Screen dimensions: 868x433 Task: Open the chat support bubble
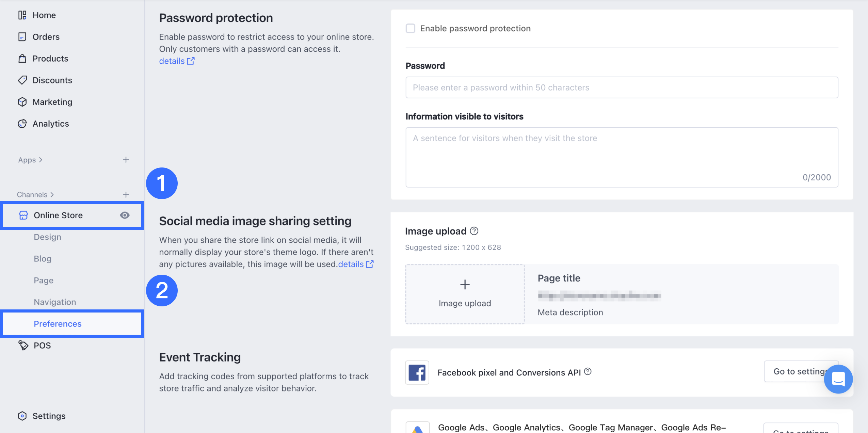[x=838, y=379]
